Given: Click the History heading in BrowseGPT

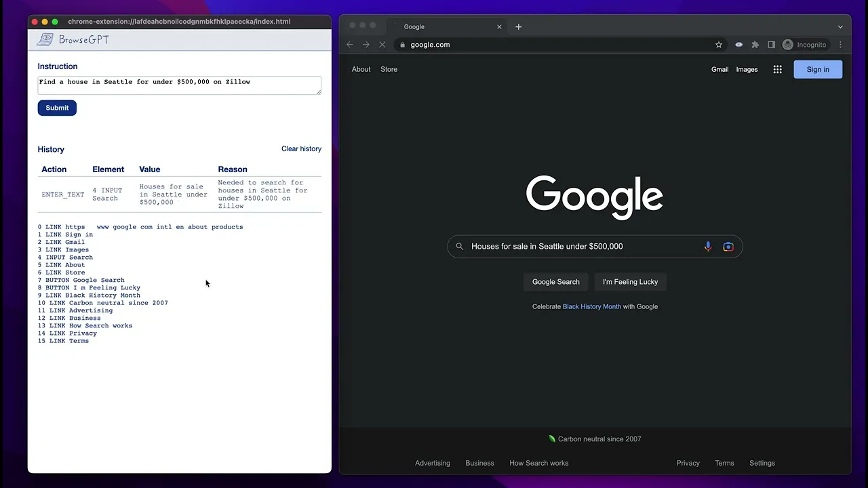Looking at the screenshot, I should tap(51, 149).
